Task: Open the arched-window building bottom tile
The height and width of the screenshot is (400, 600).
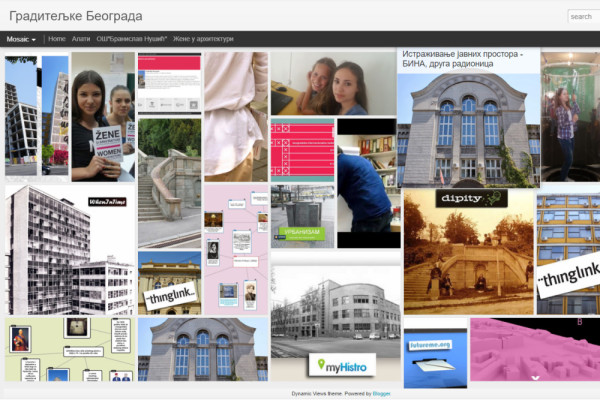Action: click(x=203, y=349)
